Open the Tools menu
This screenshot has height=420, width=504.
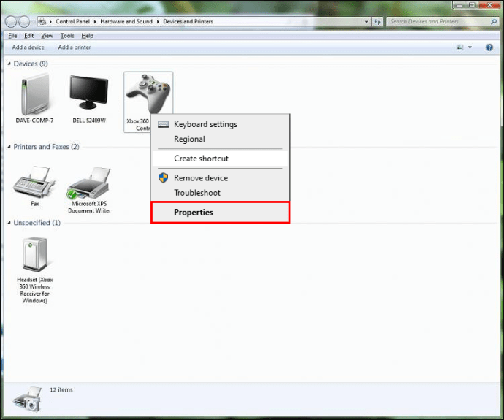pyautogui.click(x=67, y=36)
